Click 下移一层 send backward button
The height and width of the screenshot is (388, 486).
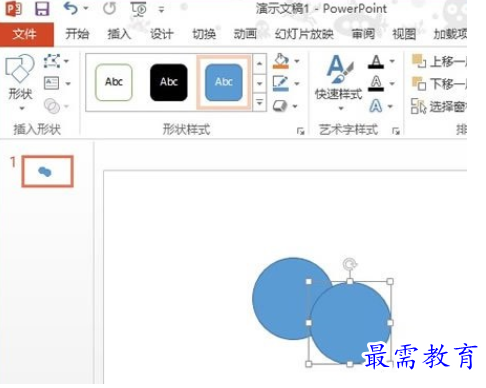click(x=439, y=84)
